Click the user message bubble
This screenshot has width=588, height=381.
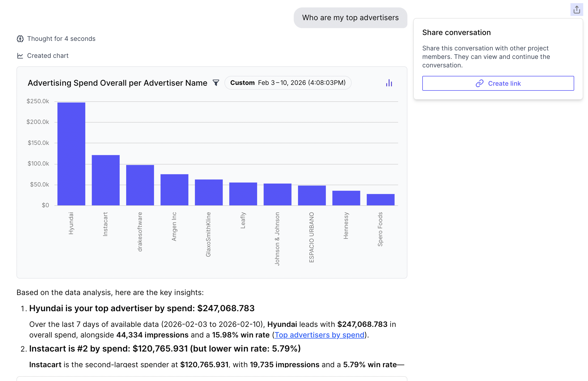click(x=350, y=18)
